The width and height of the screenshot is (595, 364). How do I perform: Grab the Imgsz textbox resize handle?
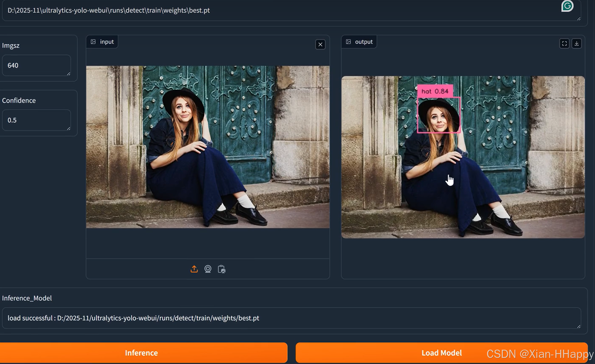click(68, 74)
